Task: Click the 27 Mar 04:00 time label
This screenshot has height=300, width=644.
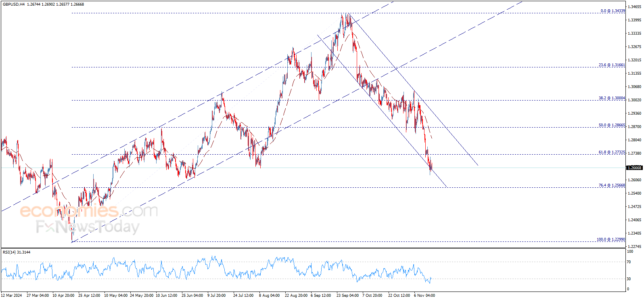Action: [38, 296]
